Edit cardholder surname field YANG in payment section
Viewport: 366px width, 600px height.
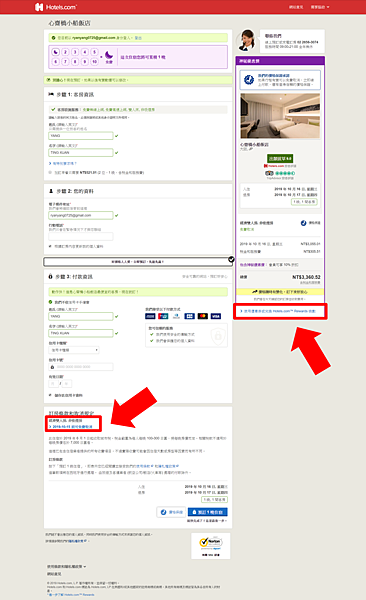pyautogui.click(x=81, y=316)
